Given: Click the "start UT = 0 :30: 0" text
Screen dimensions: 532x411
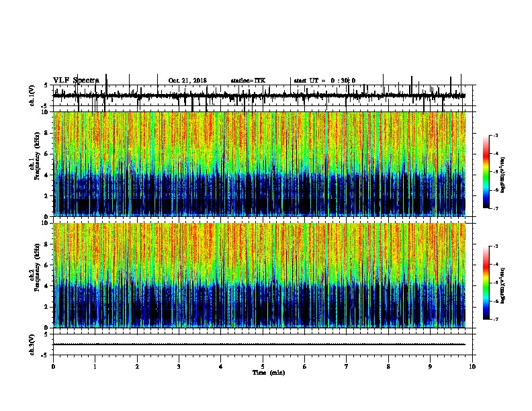Looking at the screenshot, I should point(324,81).
